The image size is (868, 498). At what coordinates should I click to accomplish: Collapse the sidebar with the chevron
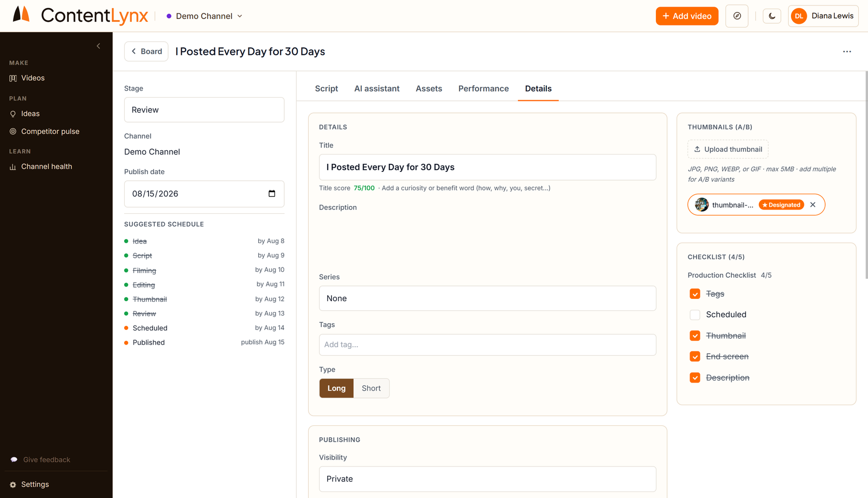coord(98,46)
